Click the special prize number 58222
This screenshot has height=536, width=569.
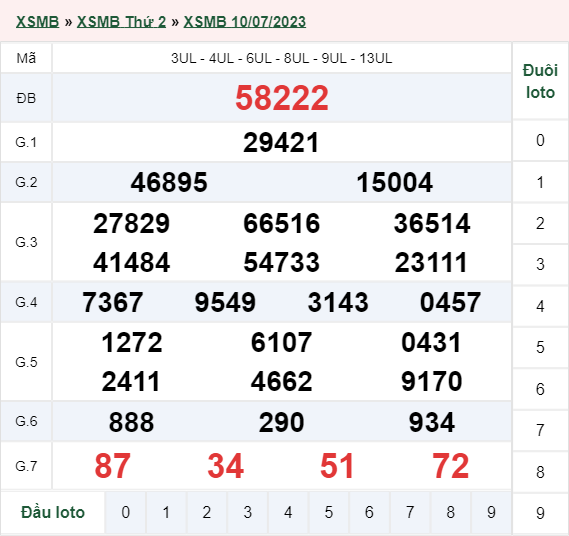(x=282, y=98)
